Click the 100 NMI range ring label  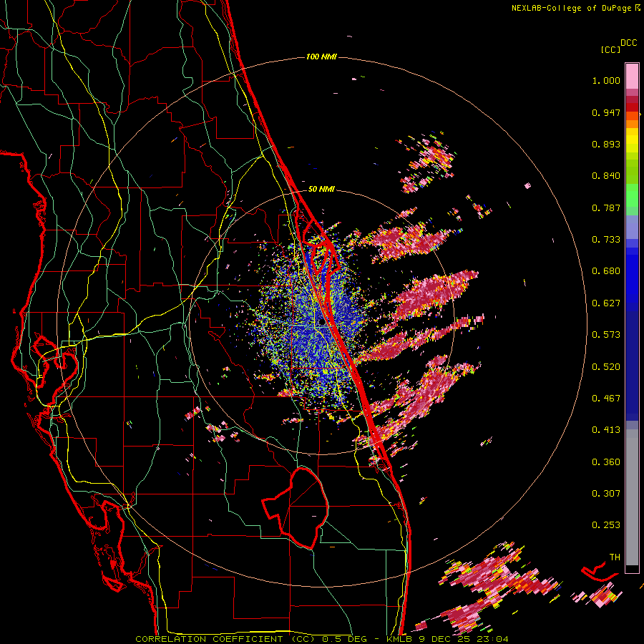coord(321,57)
